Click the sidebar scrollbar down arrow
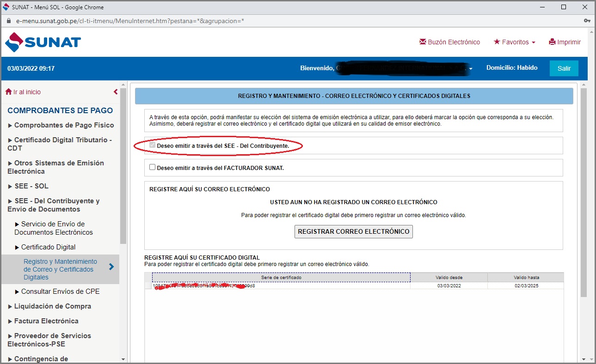 coord(123,359)
